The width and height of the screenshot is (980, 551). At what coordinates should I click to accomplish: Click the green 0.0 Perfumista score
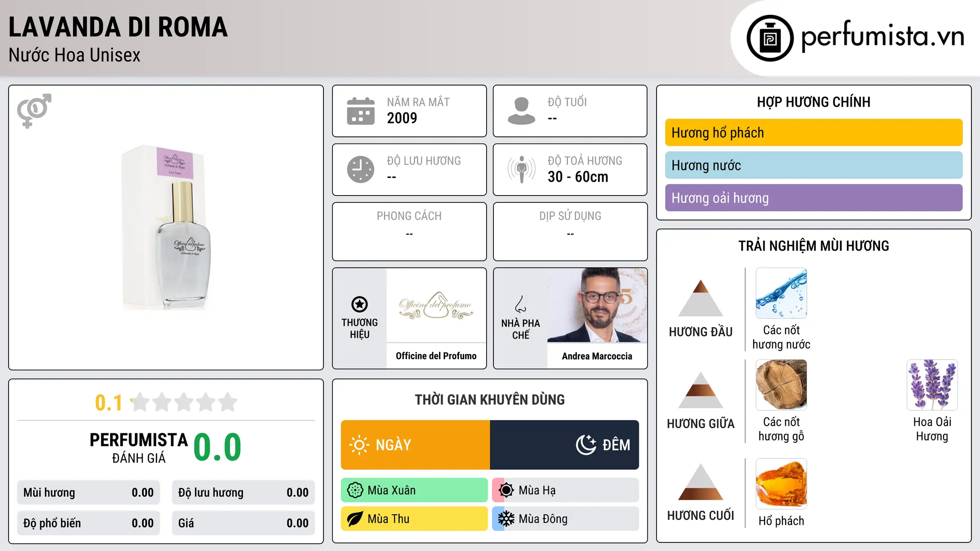[x=217, y=447]
